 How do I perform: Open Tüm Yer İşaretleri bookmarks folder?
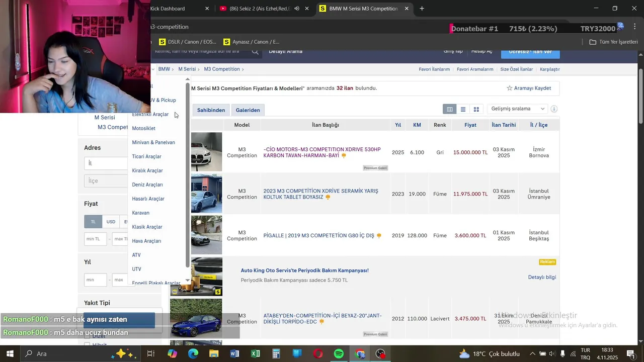[613, 42]
